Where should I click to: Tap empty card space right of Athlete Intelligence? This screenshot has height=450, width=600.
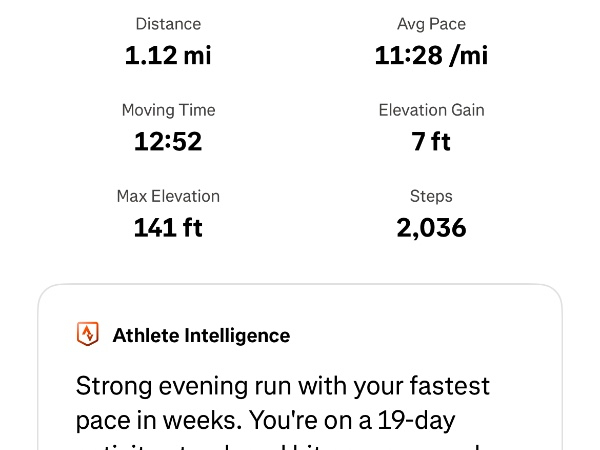pyautogui.click(x=430, y=336)
